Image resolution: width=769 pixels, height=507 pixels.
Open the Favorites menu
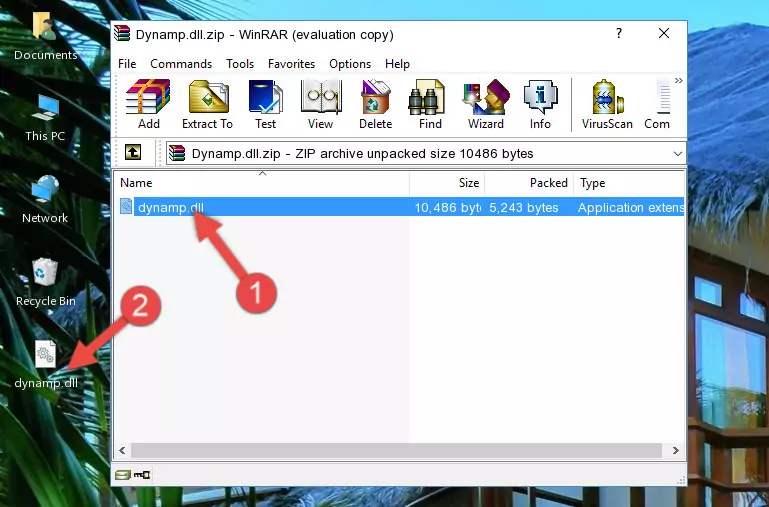pyautogui.click(x=291, y=64)
